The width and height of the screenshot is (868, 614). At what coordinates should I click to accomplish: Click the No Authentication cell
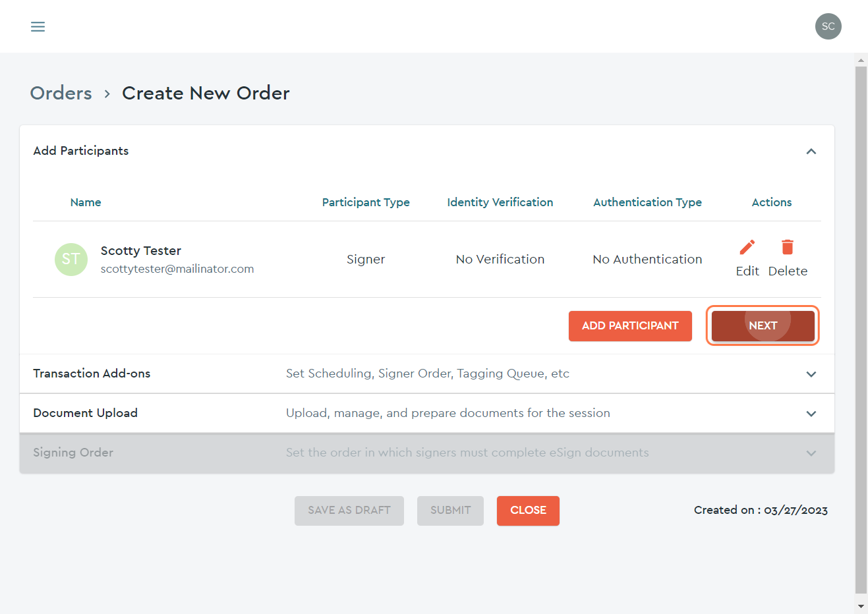tap(647, 259)
